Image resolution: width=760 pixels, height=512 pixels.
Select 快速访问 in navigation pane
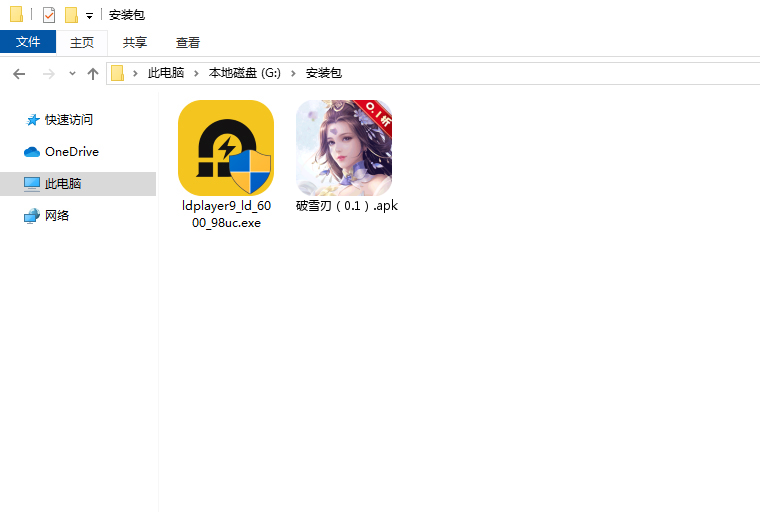click(x=68, y=119)
